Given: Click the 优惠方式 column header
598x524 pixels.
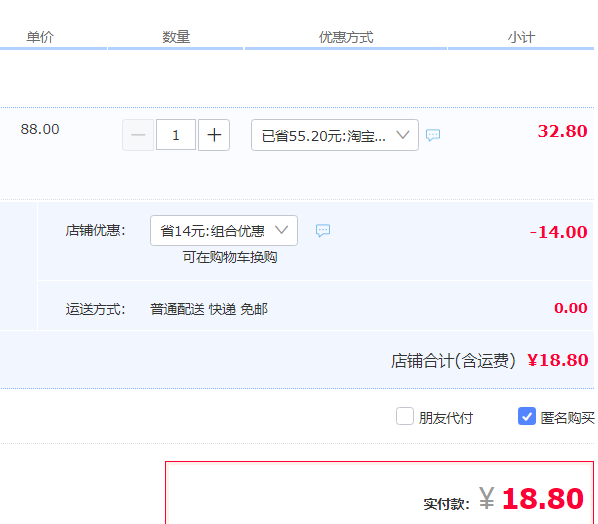Looking at the screenshot, I should click(346, 37).
